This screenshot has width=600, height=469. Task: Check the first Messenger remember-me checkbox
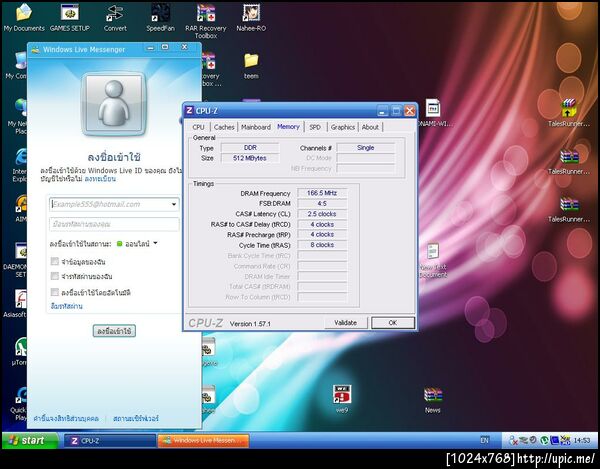[55, 261]
